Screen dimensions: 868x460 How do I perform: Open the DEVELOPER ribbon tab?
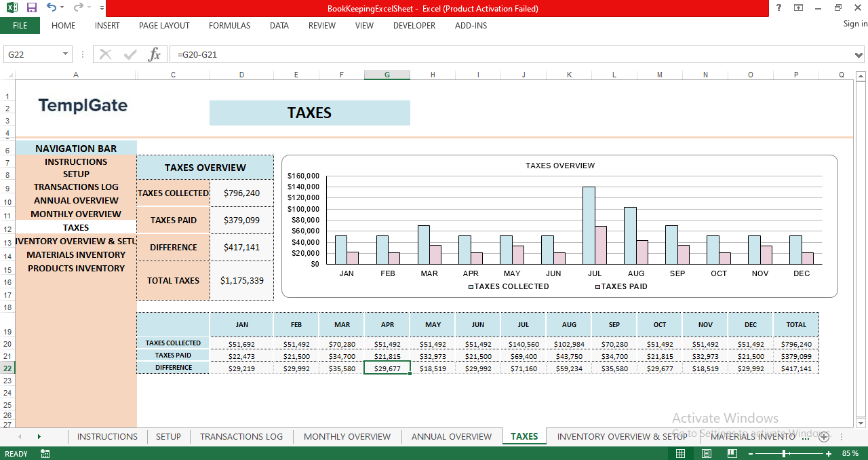(x=414, y=26)
